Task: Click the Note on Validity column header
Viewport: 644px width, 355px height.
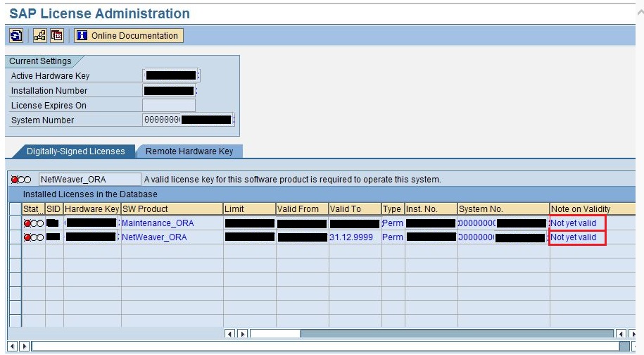Action: coord(593,208)
